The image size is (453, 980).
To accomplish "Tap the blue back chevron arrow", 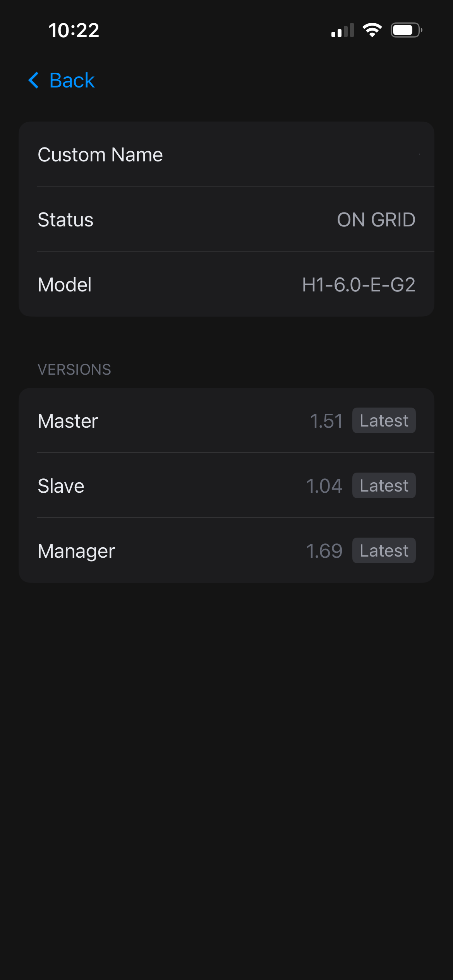I will (x=34, y=81).
